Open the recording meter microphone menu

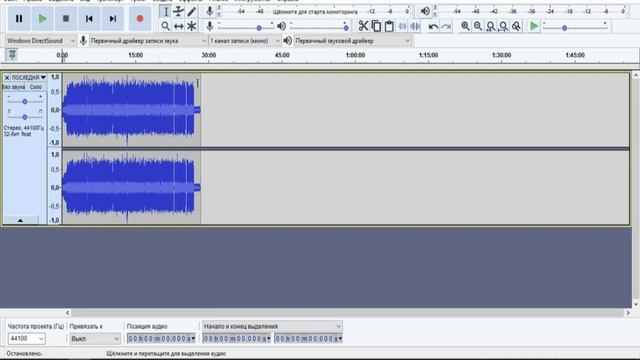point(210,11)
